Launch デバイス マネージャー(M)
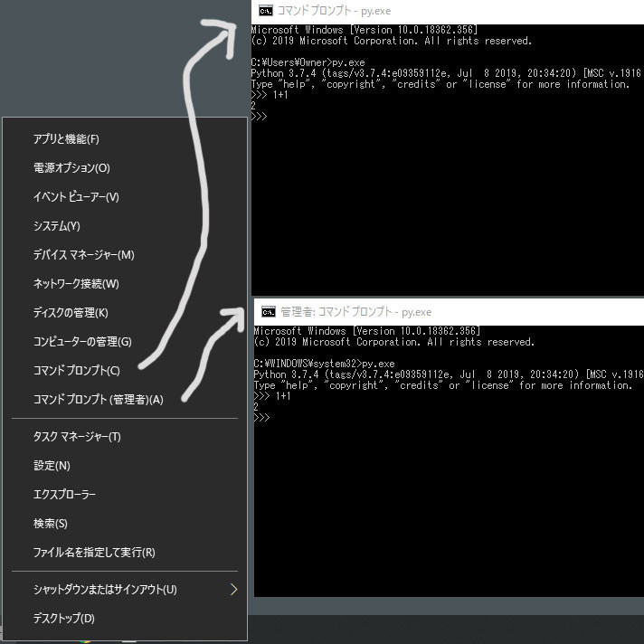 pos(125,255)
